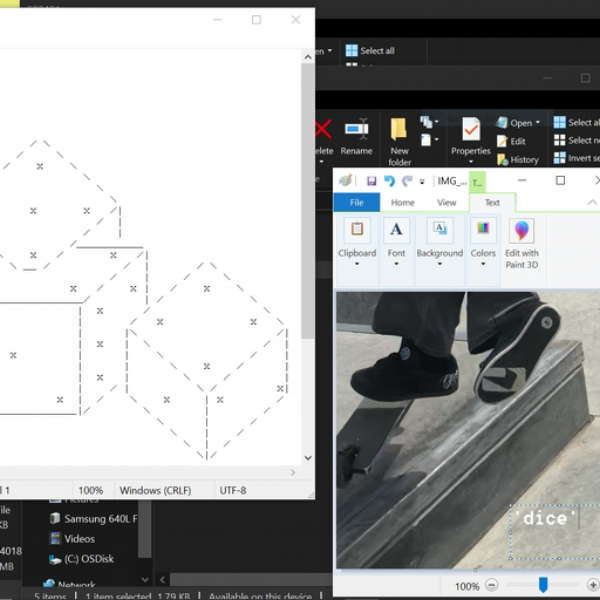
Task: Select Videos in the navigation pane
Action: 72,539
